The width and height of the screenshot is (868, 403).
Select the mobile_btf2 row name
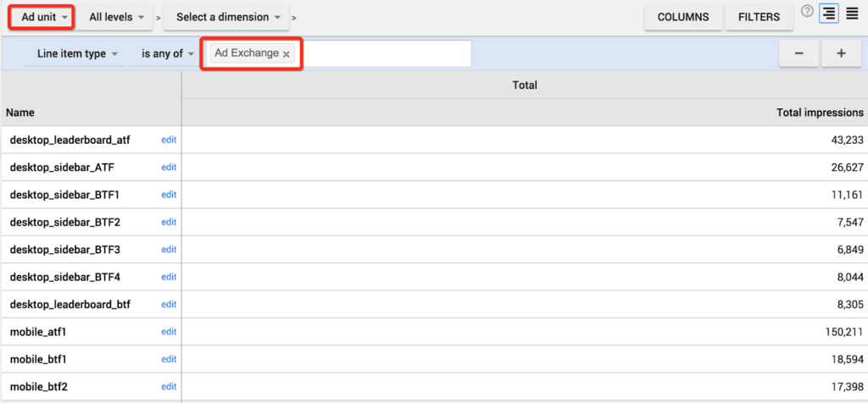(38, 386)
